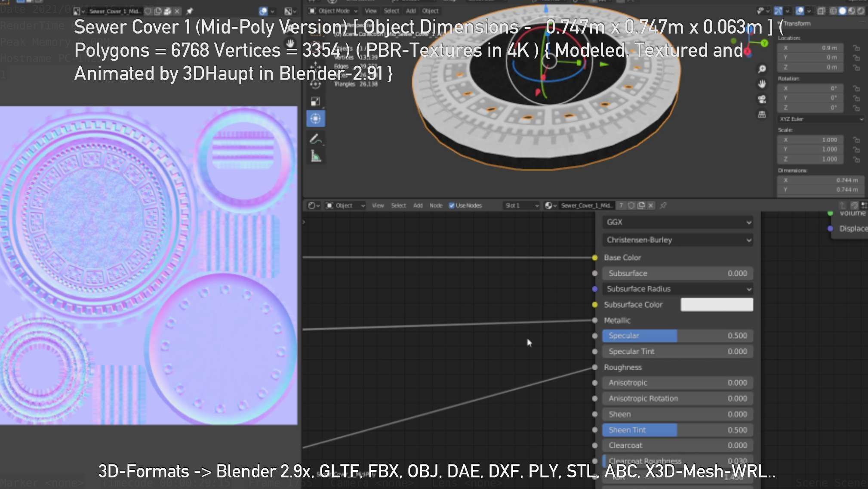Screen dimensions: 868x489
Task: Toggle X-ray mode in viewport header
Action: 821,11
